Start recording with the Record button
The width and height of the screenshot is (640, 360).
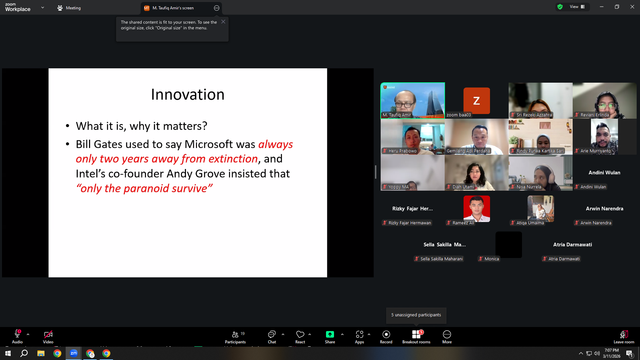click(x=386, y=336)
